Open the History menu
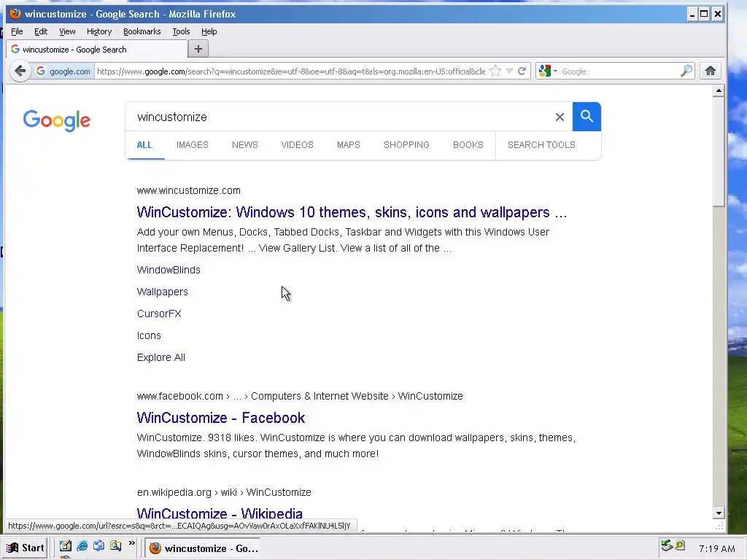The image size is (747, 560). 99,31
